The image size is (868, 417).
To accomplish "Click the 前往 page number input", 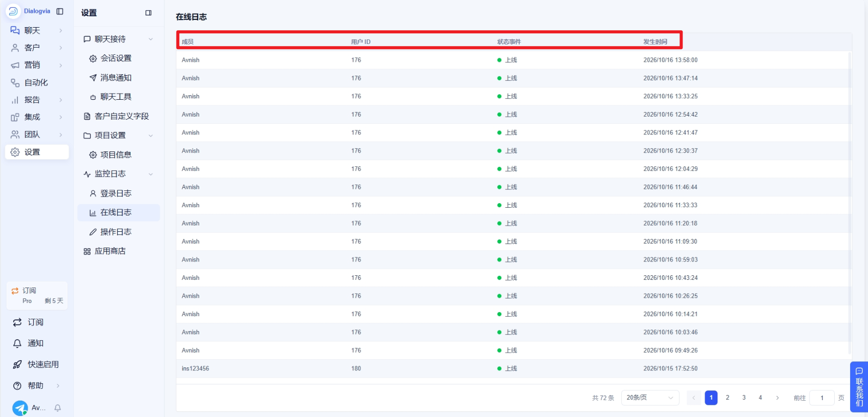I will 822,398.
